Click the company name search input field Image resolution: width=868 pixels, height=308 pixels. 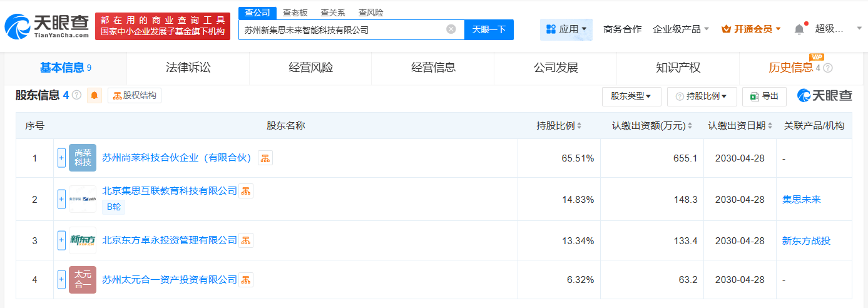[341, 29]
